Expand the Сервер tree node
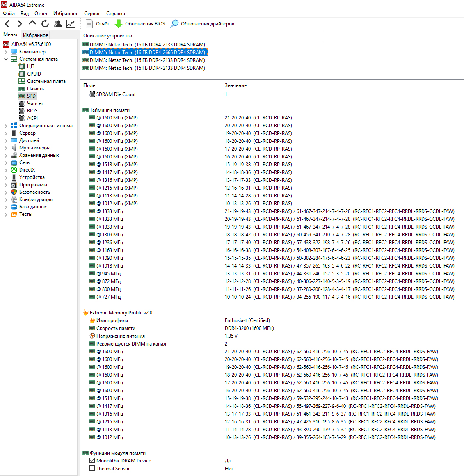This screenshot has height=476, width=464. point(6,133)
